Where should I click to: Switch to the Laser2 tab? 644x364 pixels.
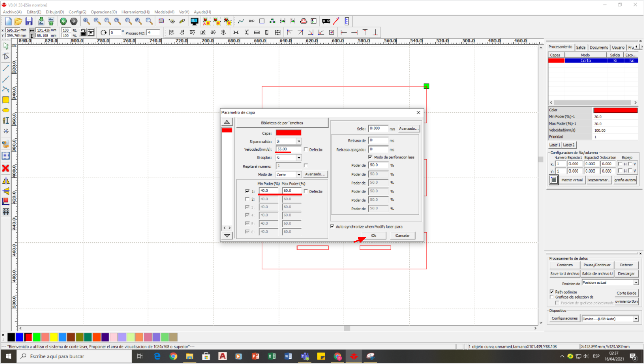click(568, 145)
